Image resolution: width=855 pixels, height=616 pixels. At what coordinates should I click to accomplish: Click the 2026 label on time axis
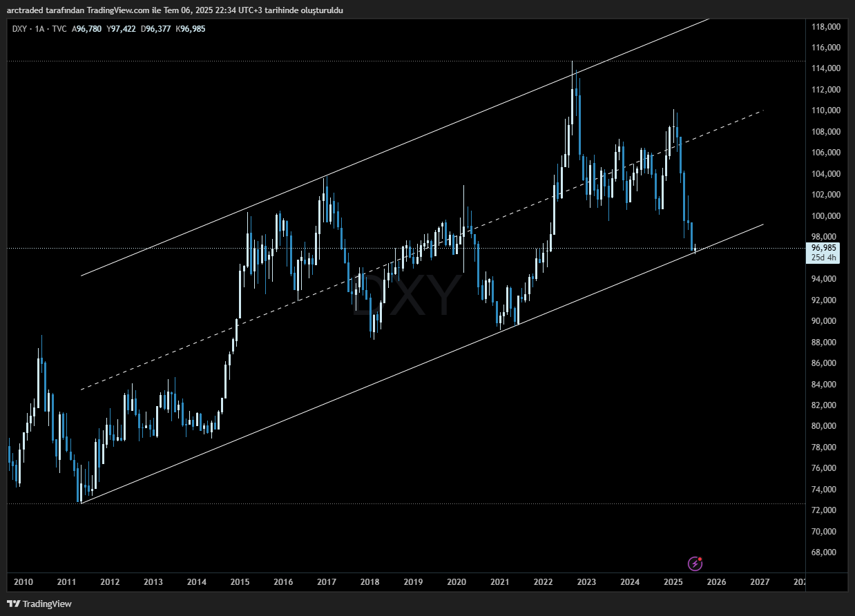(717, 582)
